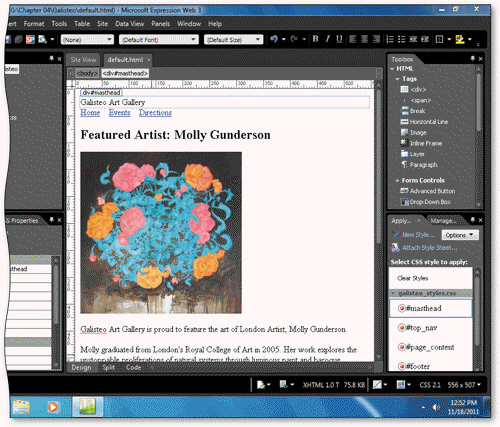Click the Redo toolbar icon
The width and height of the screenshot is (500, 427).
click(x=294, y=39)
